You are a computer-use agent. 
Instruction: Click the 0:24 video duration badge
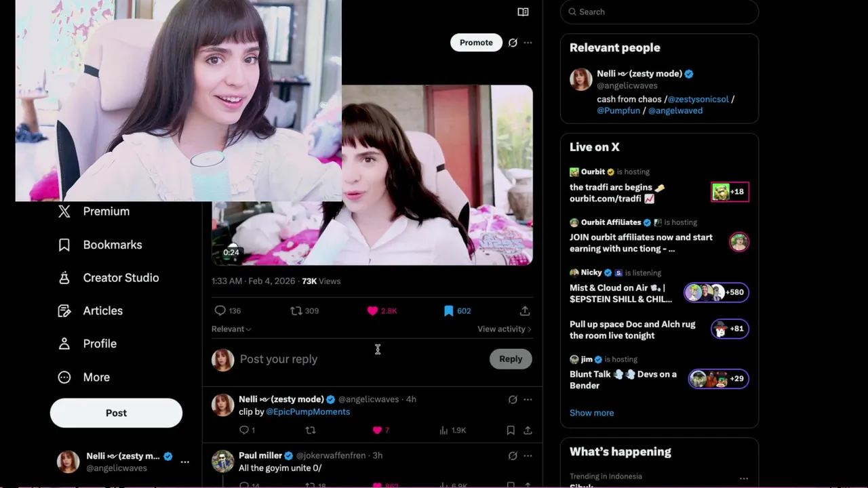pyautogui.click(x=231, y=252)
